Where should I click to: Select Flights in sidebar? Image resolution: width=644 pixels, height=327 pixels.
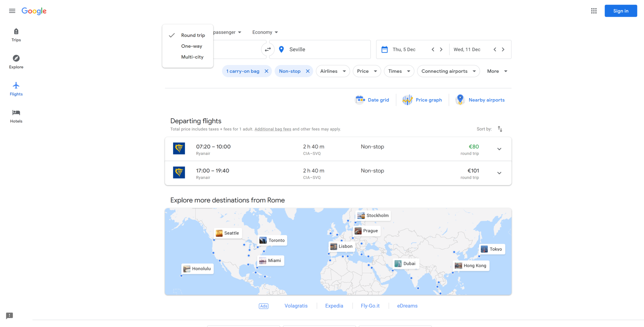(x=16, y=89)
